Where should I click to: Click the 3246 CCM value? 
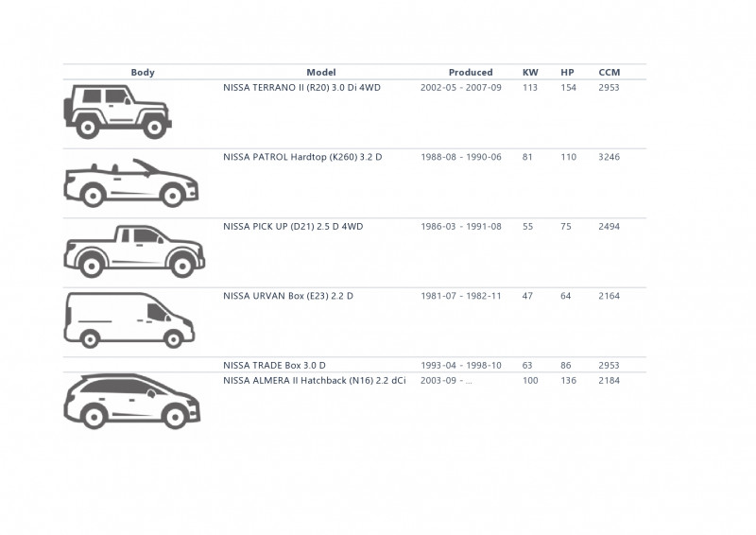point(609,157)
